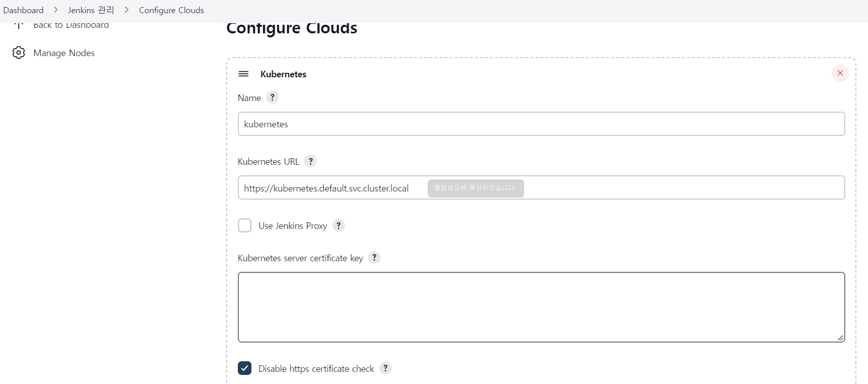Click the 'Kubernetes server certificate key' label
Screen dimensions: 868x384
pyautogui.click(x=300, y=258)
